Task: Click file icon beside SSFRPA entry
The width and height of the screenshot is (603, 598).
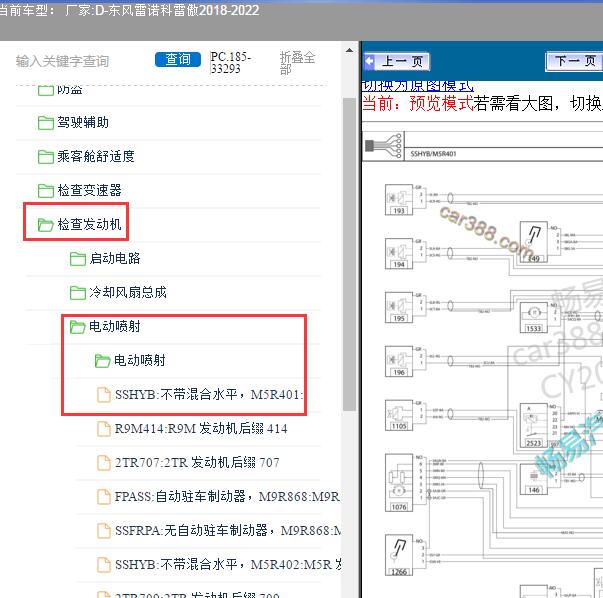Action: [103, 531]
